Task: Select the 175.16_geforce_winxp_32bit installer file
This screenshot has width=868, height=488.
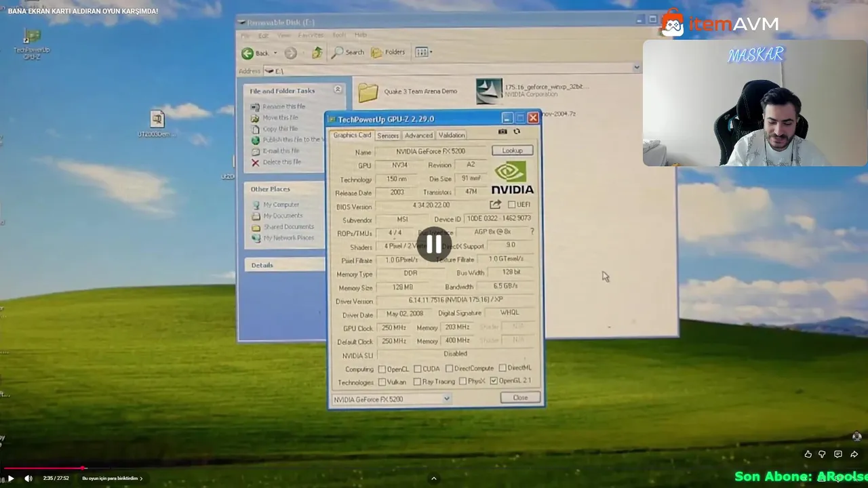Action: click(532, 91)
